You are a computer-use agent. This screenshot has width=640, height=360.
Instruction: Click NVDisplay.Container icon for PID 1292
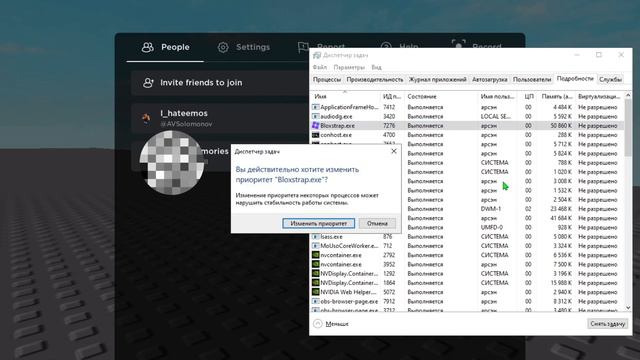click(x=316, y=273)
